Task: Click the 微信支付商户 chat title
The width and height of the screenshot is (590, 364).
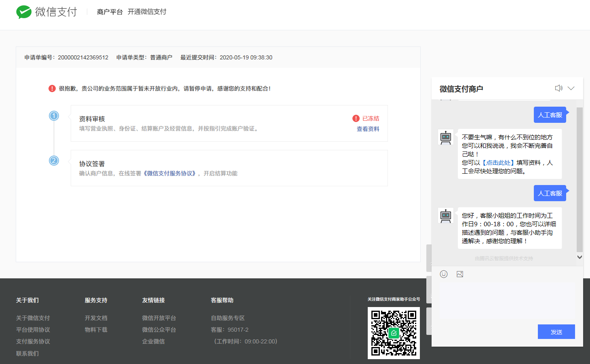Action: 461,89
